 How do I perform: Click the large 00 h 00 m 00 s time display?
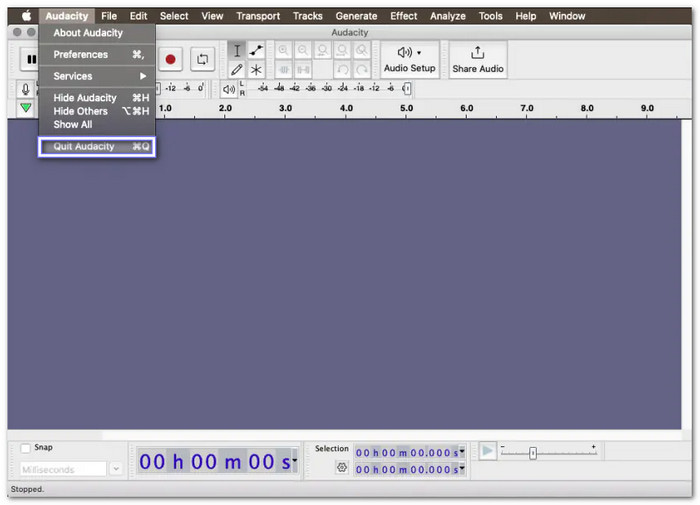point(217,461)
